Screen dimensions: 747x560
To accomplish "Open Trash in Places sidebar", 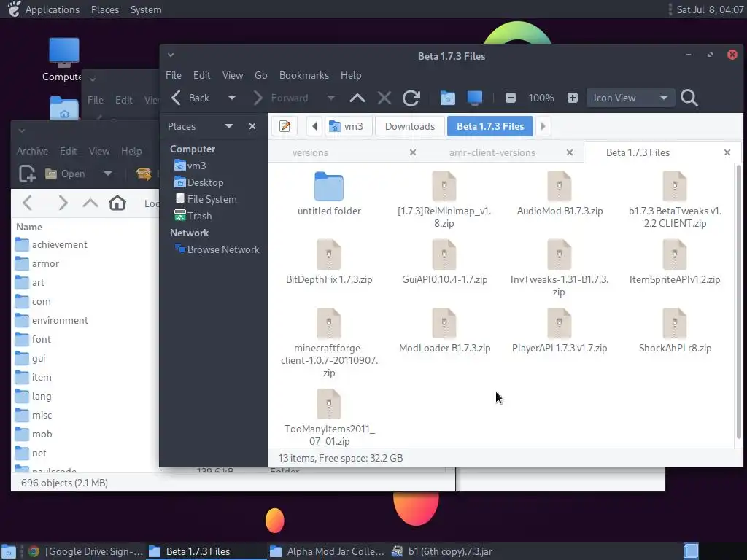I will 193,216.
